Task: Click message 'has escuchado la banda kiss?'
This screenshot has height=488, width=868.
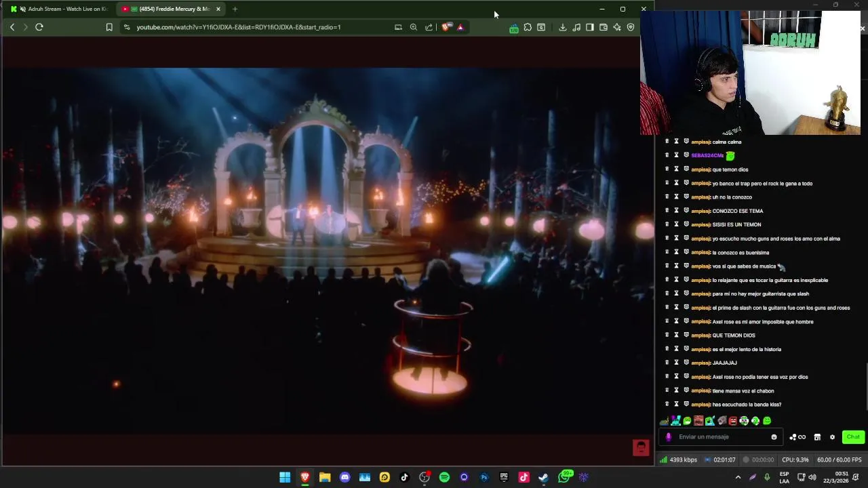Action: point(747,405)
